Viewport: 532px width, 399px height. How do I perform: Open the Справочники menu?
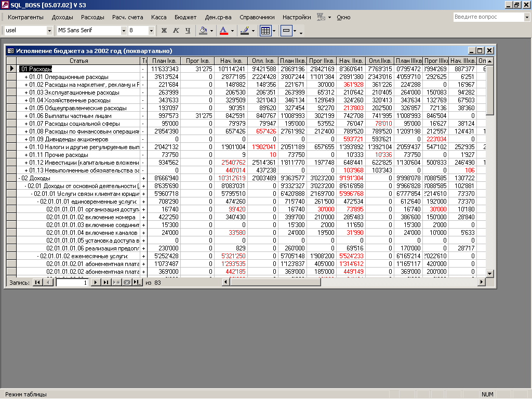point(257,17)
